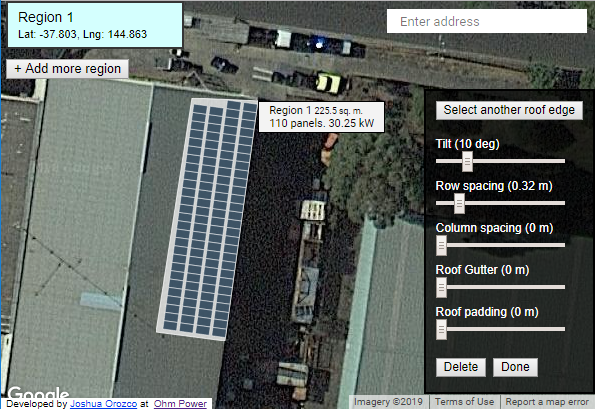The image size is (595, 409).
Task: Click the Tilt (10 deg) label
Action: 468,144
